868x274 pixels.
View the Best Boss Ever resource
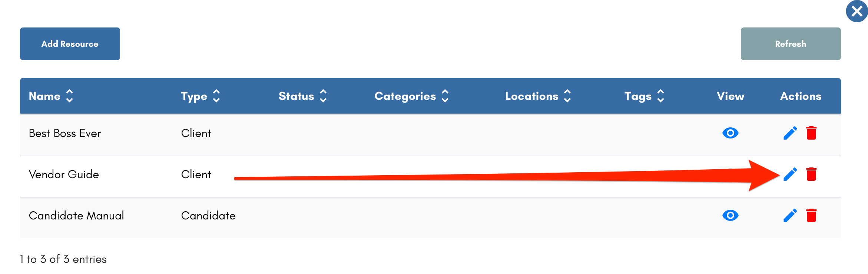[730, 133]
